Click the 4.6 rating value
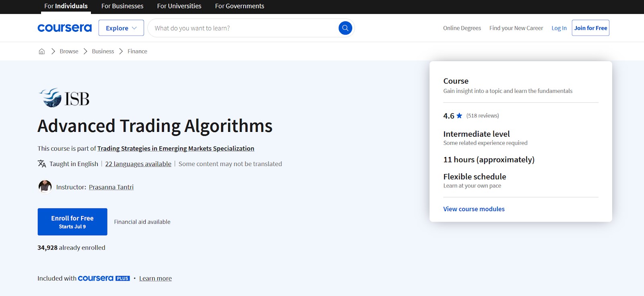 (449, 116)
